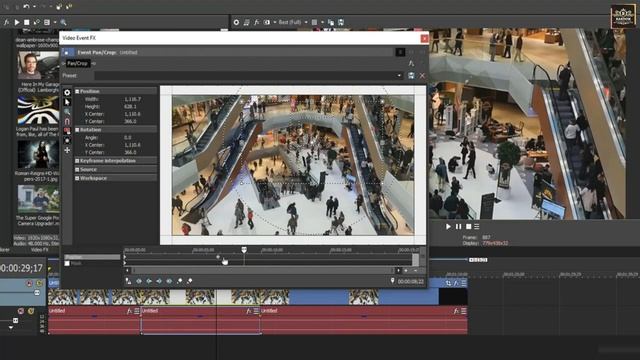Undo the last action in main toolbar
640x360 pixels.
click(27, 7)
